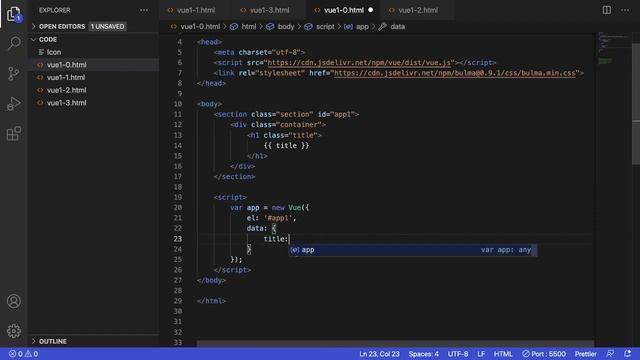Click line number 10 in gutter
Image resolution: width=640 pixels, height=360 pixels.
pyautogui.click(x=178, y=104)
